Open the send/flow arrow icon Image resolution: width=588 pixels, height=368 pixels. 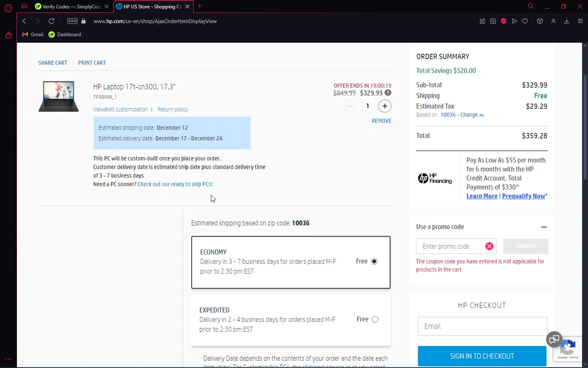514,21
